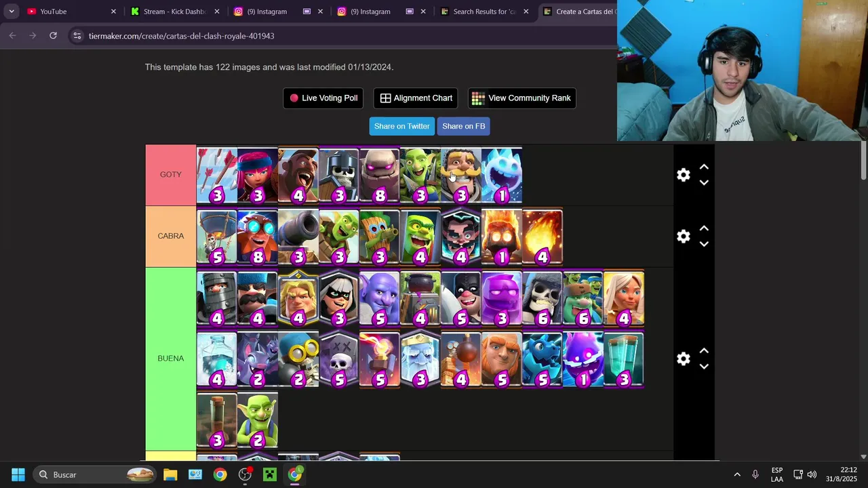This screenshot has width=868, height=488.
Task: Click the Live Voting Poll button
Action: pos(323,98)
